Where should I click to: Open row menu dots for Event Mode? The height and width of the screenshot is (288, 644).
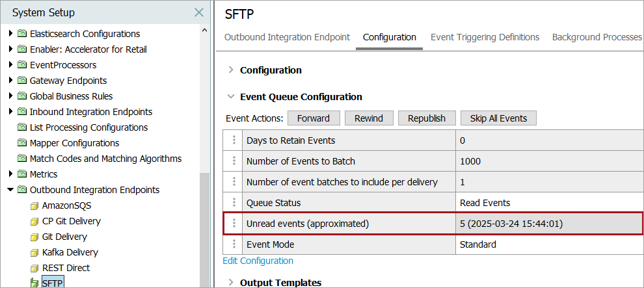pos(233,244)
